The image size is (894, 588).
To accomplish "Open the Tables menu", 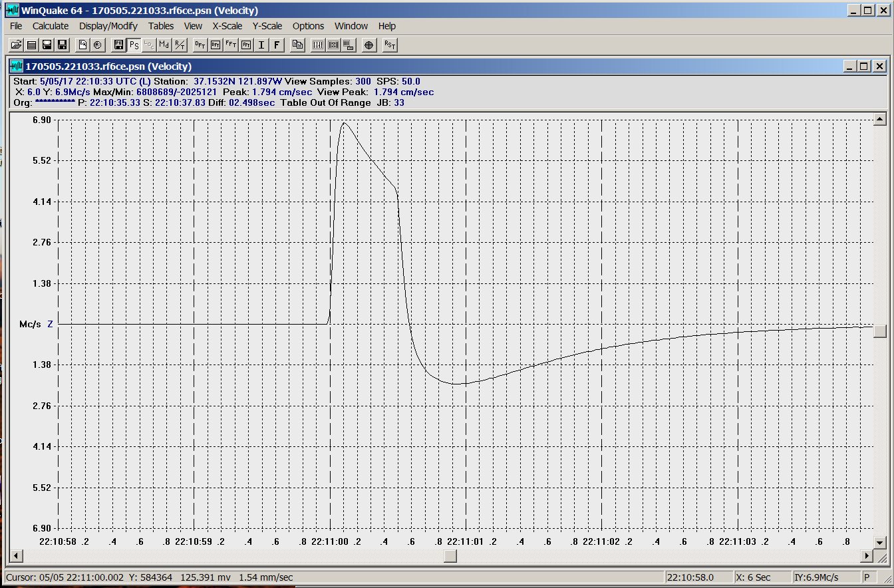I will [x=161, y=26].
